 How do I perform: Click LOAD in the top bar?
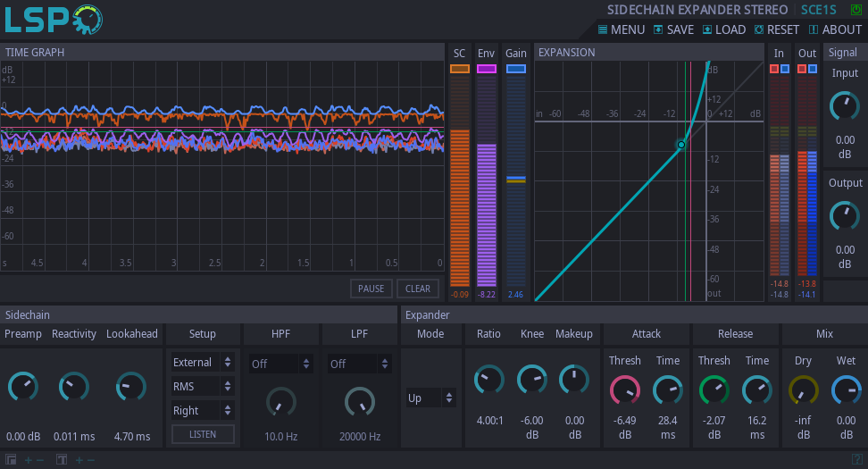click(724, 29)
